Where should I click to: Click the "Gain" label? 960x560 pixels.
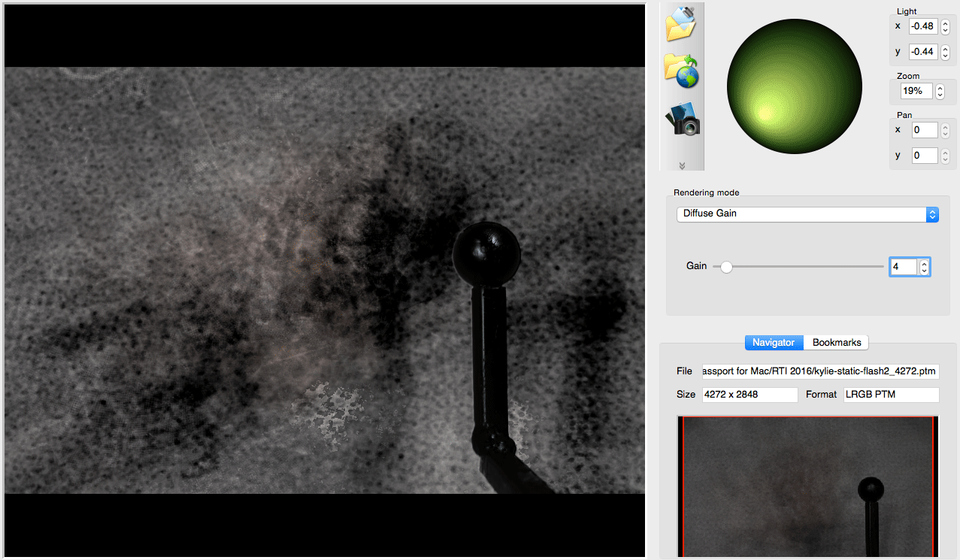697,266
